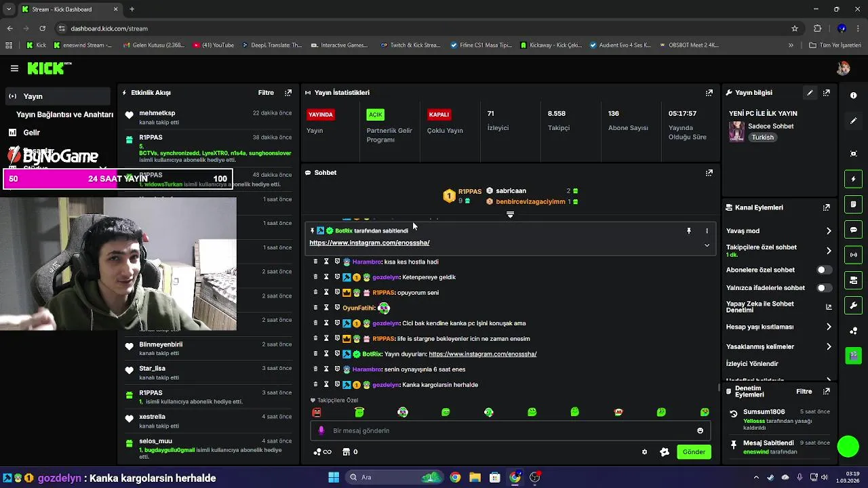Viewport: 868px width, 488px height.
Task: Open Instagram link in Yayın duyuruları message
Action: 483,354
